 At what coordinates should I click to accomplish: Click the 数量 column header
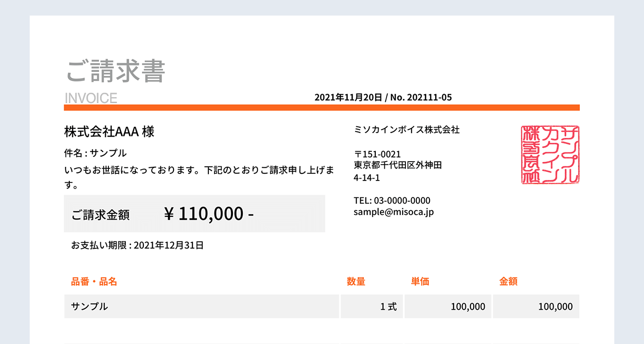[x=356, y=282]
